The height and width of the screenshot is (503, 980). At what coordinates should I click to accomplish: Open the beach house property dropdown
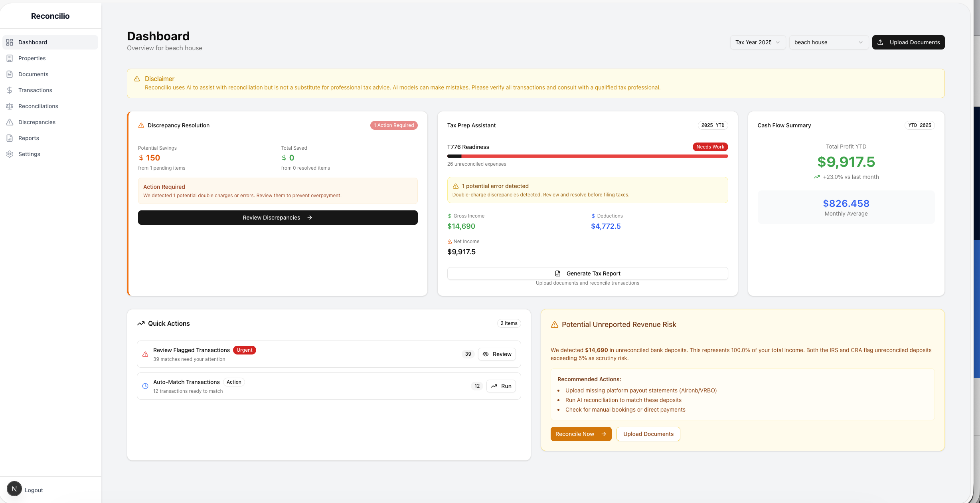pyautogui.click(x=829, y=42)
